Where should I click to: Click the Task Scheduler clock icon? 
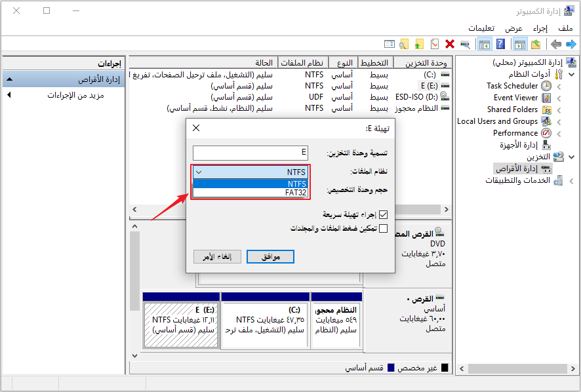tap(546, 86)
